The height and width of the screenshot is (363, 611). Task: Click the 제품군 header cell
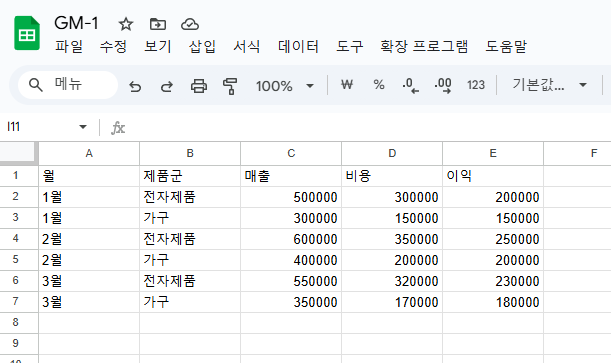(x=190, y=176)
